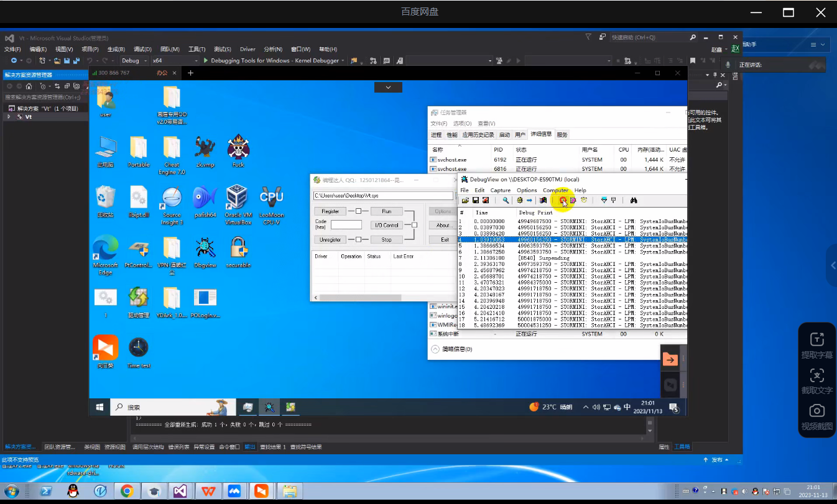Open Chrome from host taskbar
This screenshot has width=837, height=504.
(127, 492)
